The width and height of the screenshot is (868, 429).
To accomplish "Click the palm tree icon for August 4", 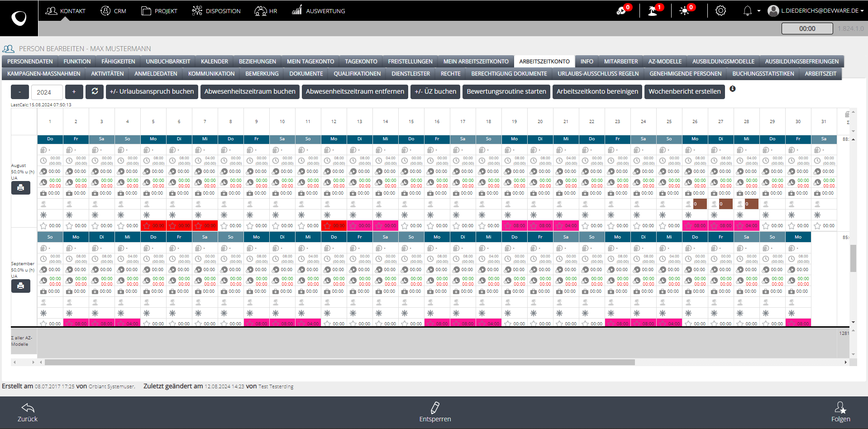I will (121, 204).
